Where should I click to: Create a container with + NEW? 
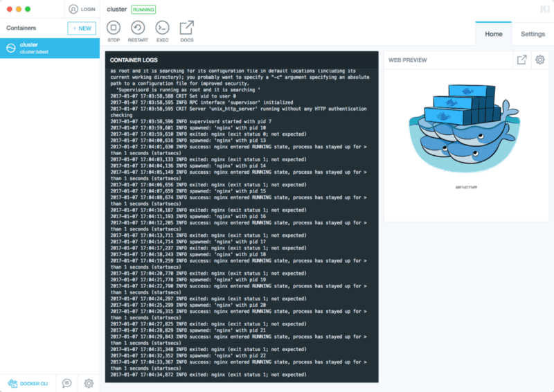82,28
